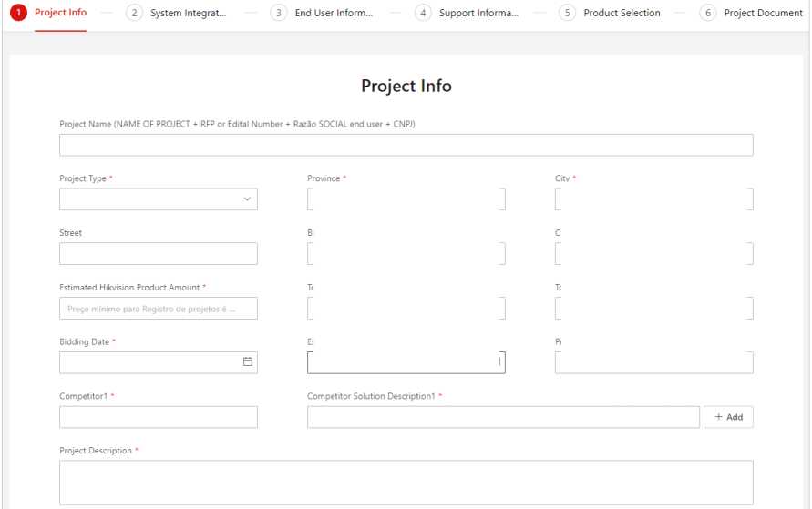This screenshot has width=812, height=509.
Task: Jump to the Product Selection step
Action: (x=622, y=13)
